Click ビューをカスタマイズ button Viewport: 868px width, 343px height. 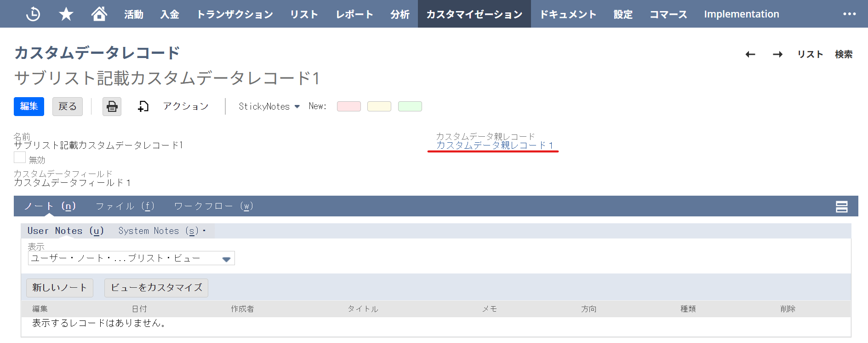156,288
